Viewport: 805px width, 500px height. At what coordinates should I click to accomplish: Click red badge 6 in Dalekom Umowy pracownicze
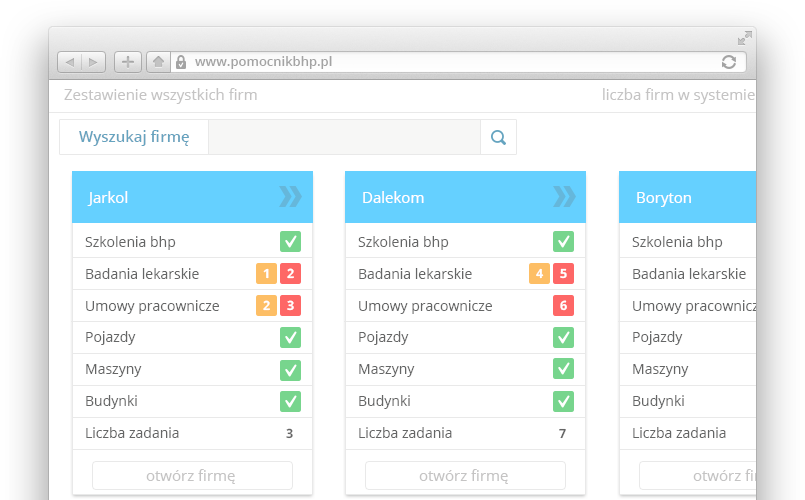pos(563,306)
